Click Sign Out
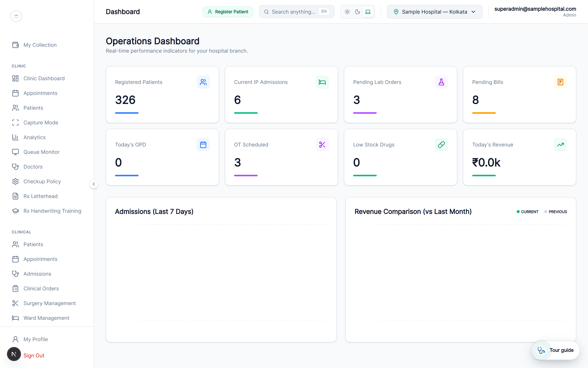Viewport: 588px width, 368px height. click(34, 355)
